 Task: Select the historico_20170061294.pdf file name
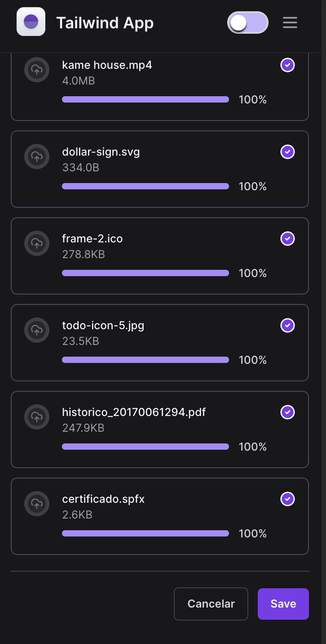(134, 412)
